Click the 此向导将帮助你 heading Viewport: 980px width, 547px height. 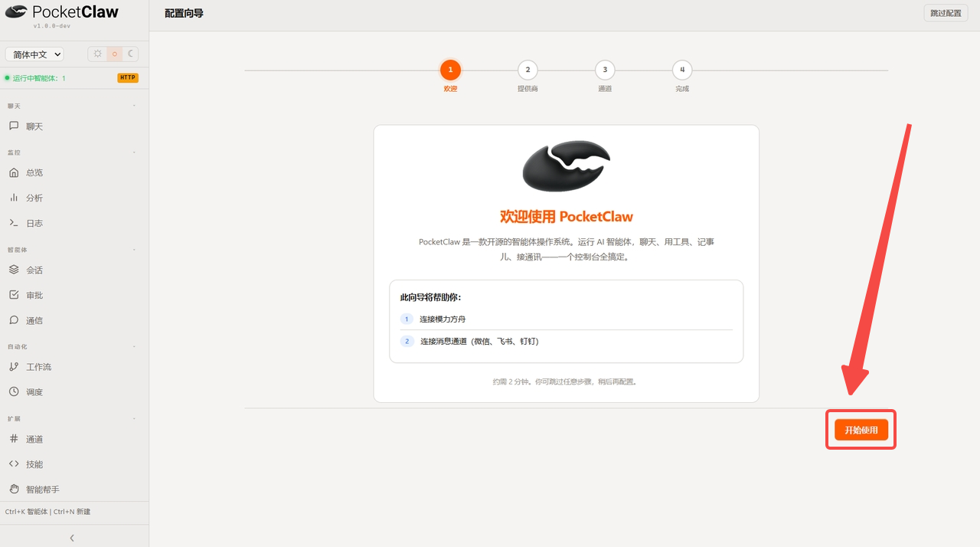(x=431, y=297)
